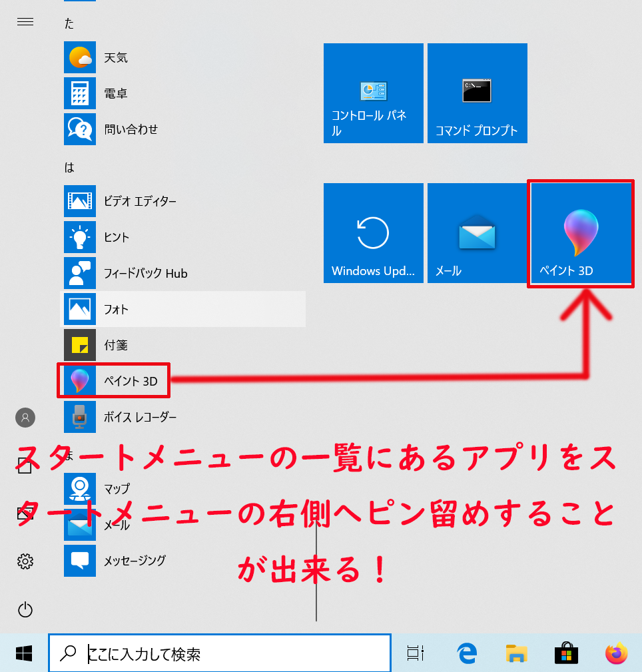
Task: Open ペイント 3D icon in app list
Action: (x=80, y=381)
